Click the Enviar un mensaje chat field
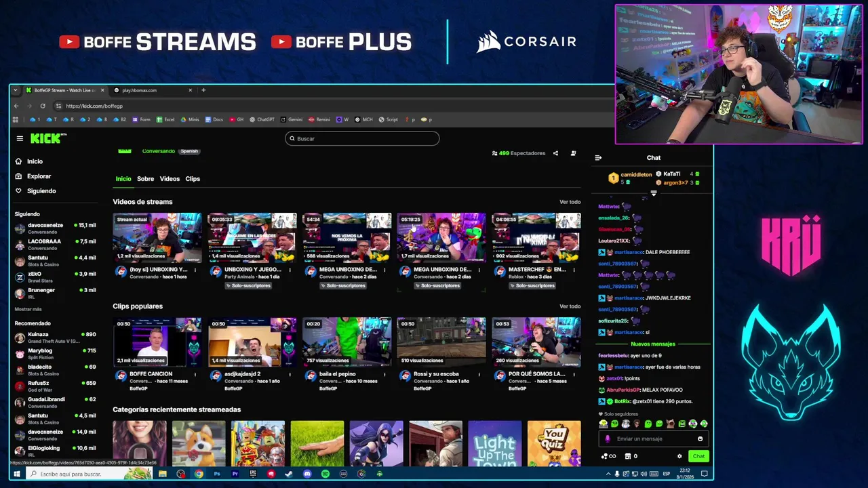868x488 pixels. click(x=654, y=439)
